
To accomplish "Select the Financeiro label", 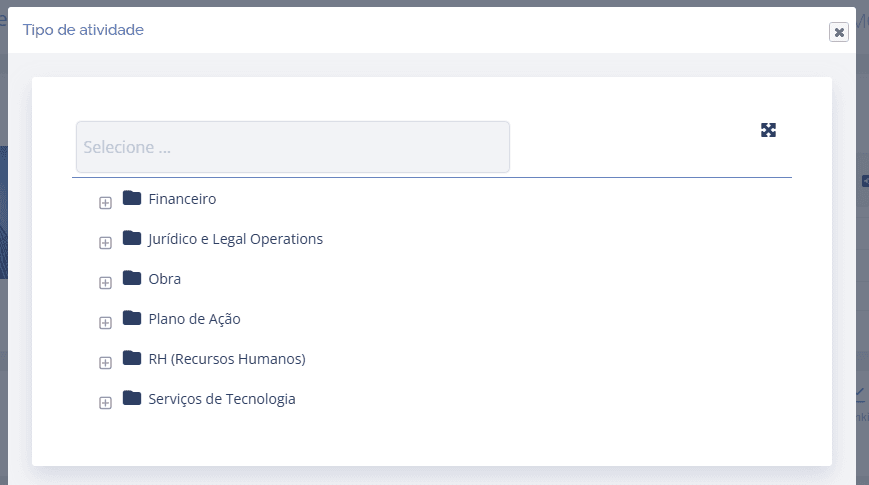I will click(182, 199).
